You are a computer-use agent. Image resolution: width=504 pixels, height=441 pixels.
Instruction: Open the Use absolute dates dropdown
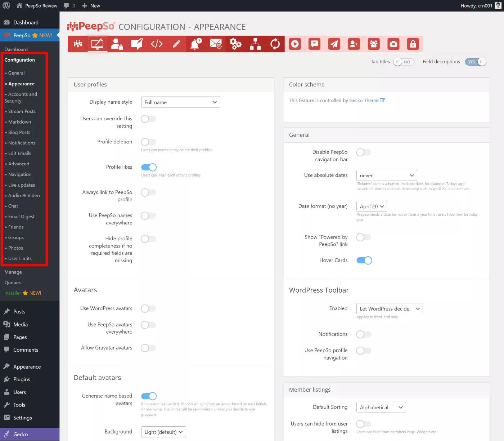click(x=387, y=175)
